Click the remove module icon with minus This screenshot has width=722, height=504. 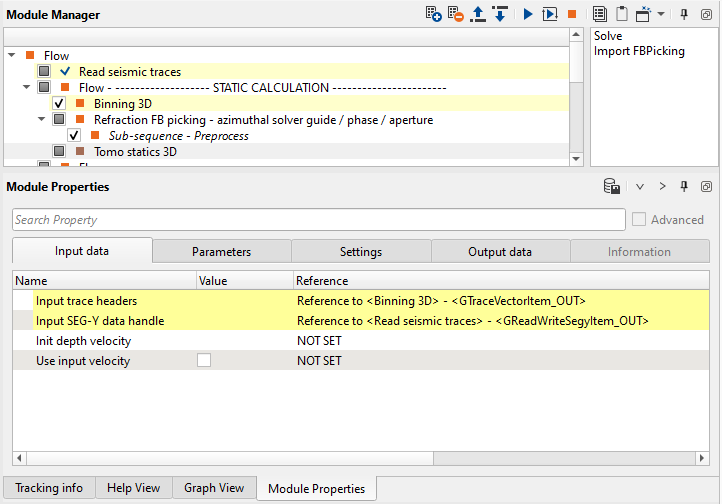tap(456, 15)
